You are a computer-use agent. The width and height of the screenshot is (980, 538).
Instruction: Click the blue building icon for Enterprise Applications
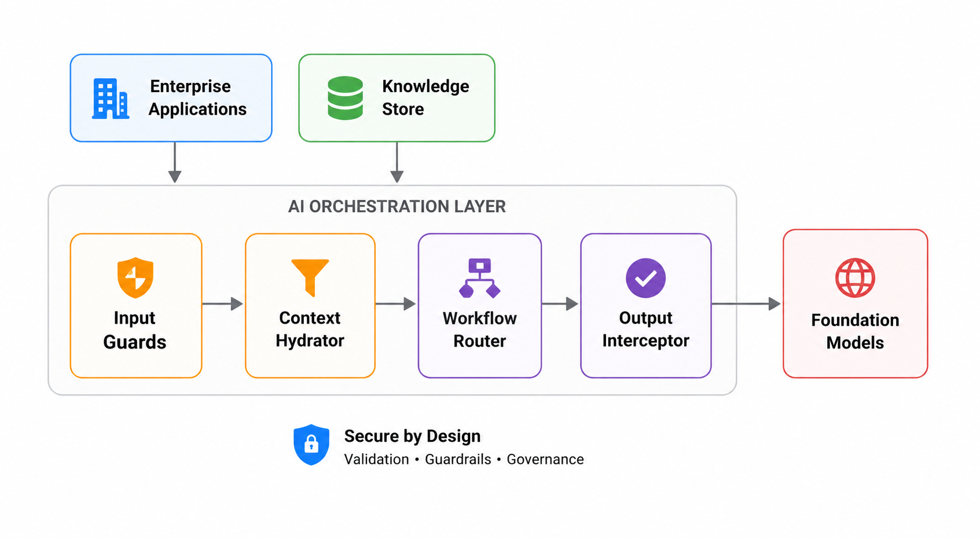111,99
